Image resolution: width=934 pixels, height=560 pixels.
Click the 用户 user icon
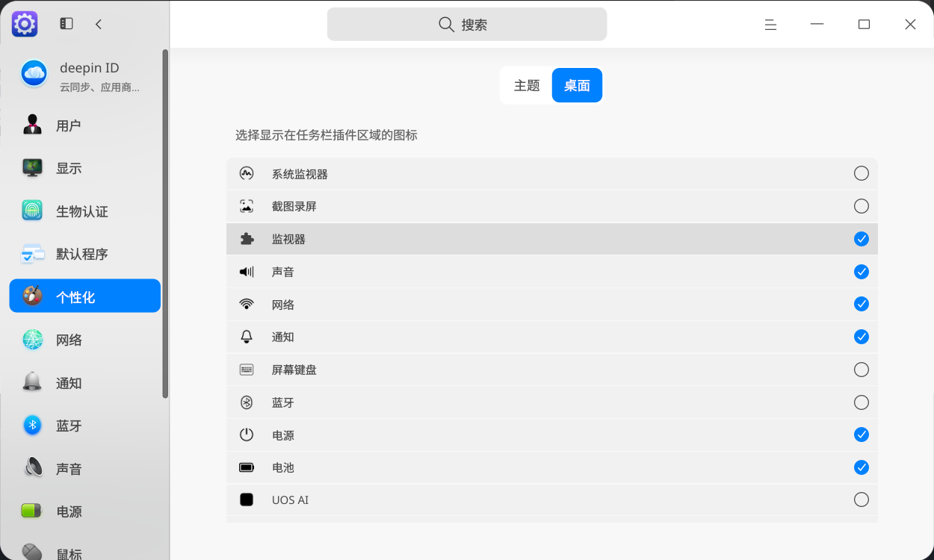point(32,125)
